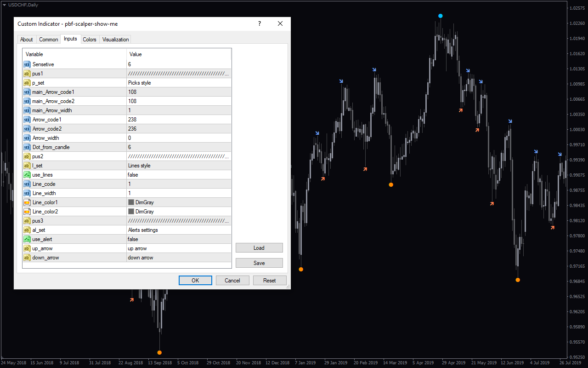This screenshot has height=368, width=588.
Task: Edit the Arrow_code2 value 236
Action: coord(179,129)
